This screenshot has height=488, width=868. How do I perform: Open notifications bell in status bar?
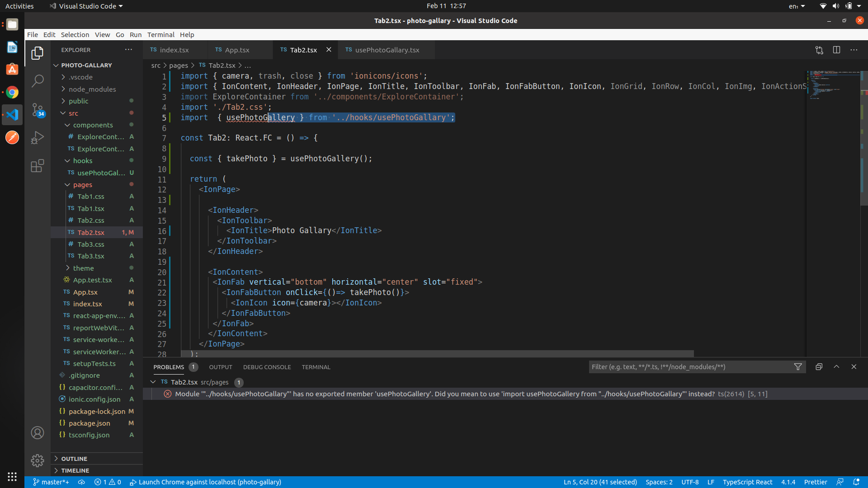pos(856,482)
